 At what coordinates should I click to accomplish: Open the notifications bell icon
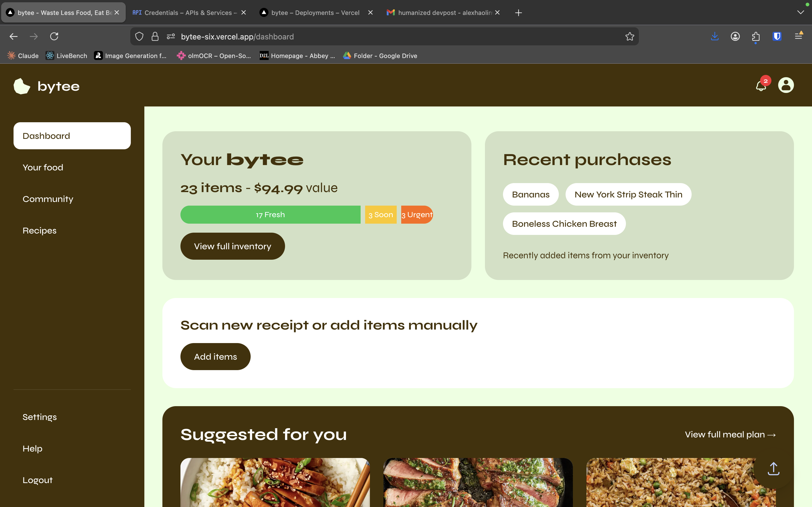[x=761, y=86]
